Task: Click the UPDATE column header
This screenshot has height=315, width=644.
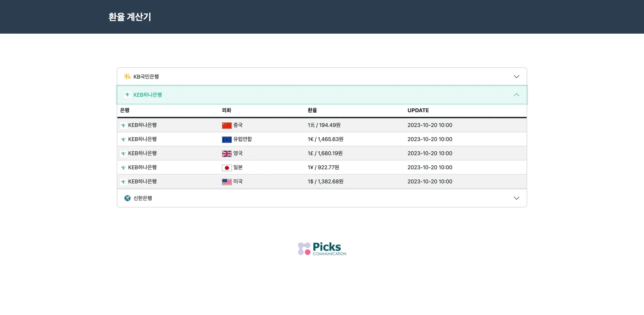Action: 418,110
